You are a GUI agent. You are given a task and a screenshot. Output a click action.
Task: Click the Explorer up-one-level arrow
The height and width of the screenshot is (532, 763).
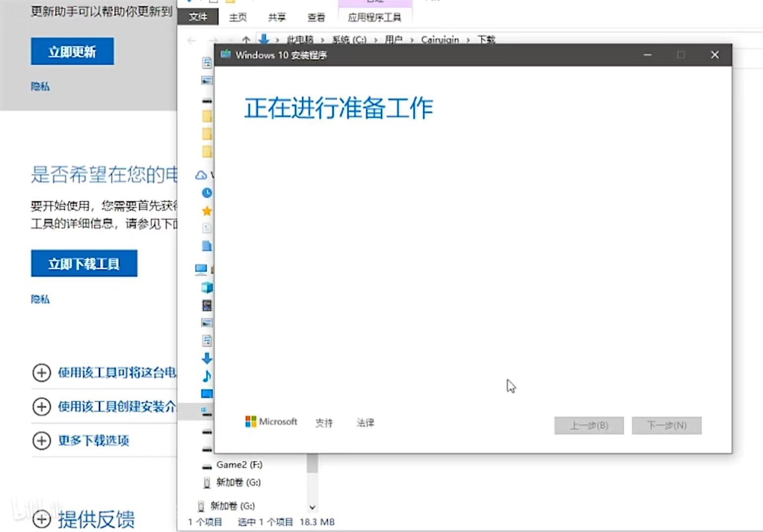pos(246,39)
